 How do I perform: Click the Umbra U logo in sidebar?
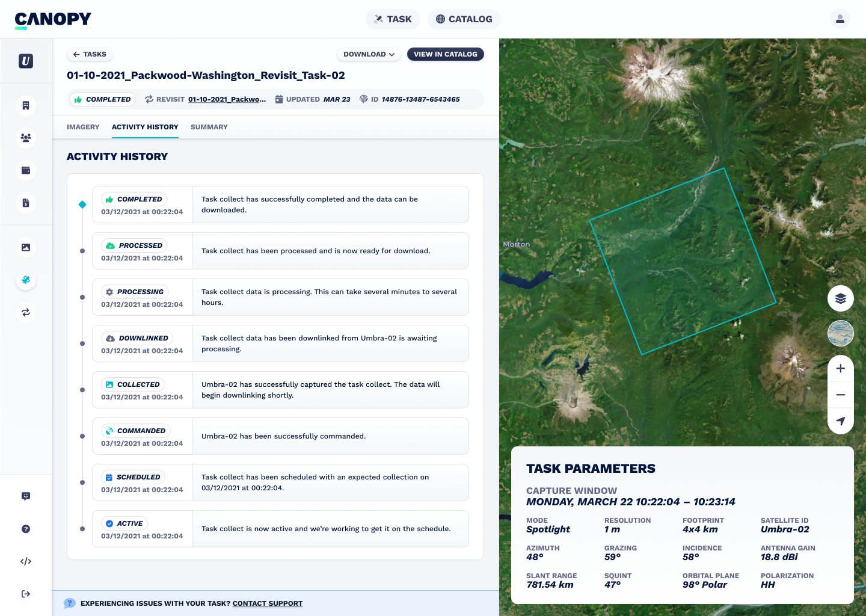click(26, 61)
